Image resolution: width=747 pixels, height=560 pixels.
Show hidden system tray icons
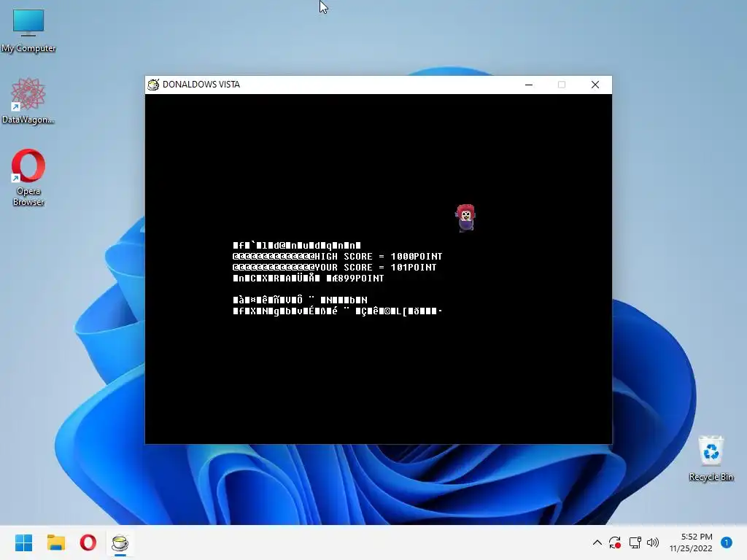pyautogui.click(x=597, y=542)
